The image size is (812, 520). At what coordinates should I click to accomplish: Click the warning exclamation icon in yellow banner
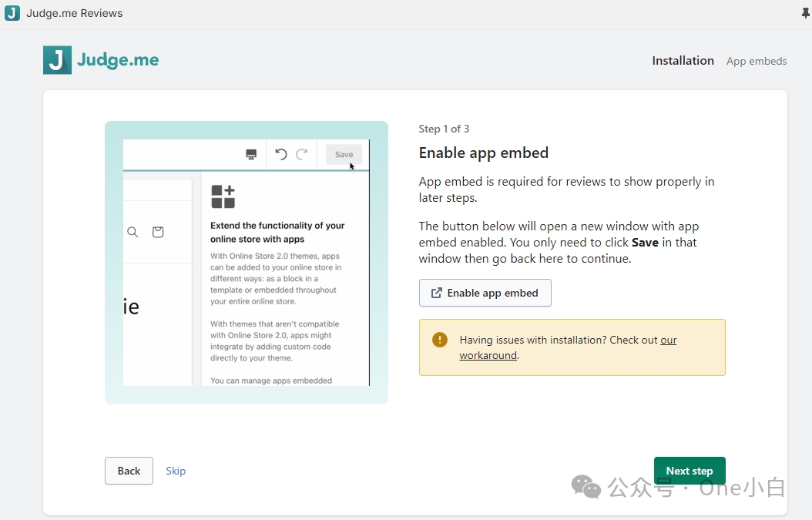coord(440,340)
